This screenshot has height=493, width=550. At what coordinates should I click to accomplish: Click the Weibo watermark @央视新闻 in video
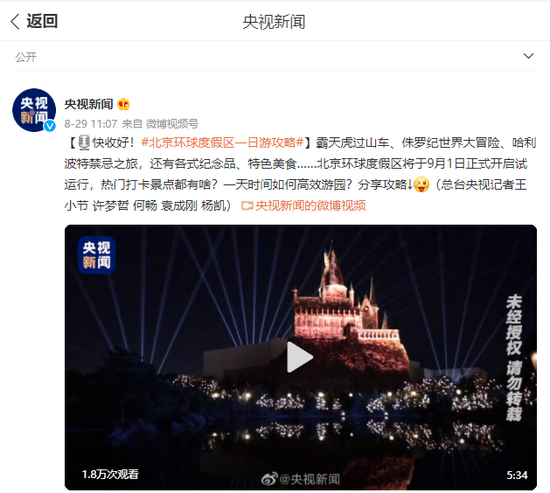[301, 479]
